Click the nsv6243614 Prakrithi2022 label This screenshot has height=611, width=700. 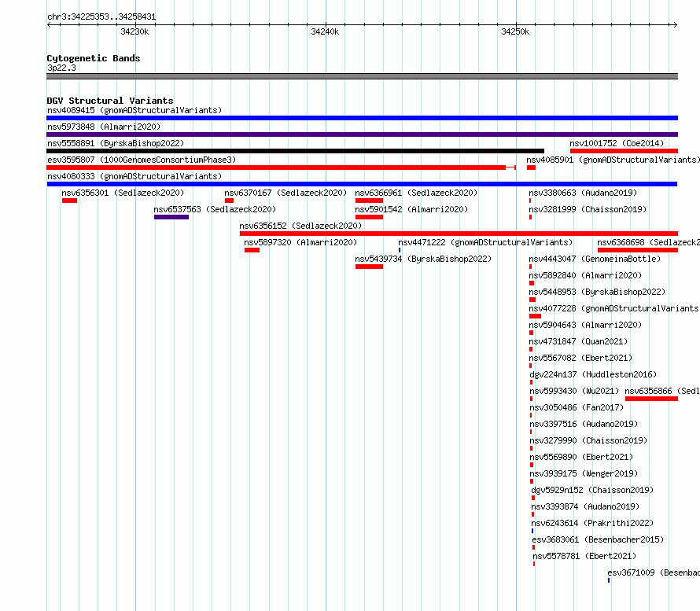(592, 523)
